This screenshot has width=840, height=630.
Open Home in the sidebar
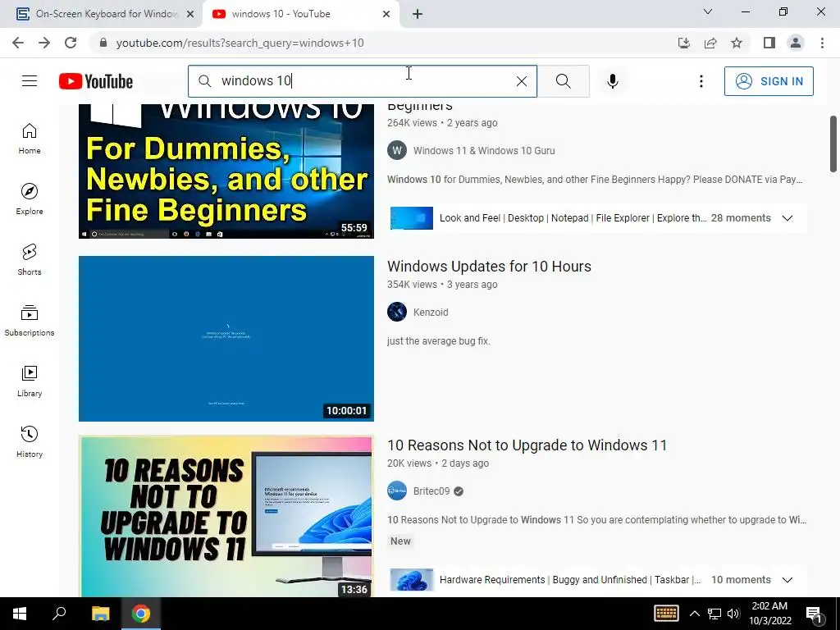click(30, 138)
